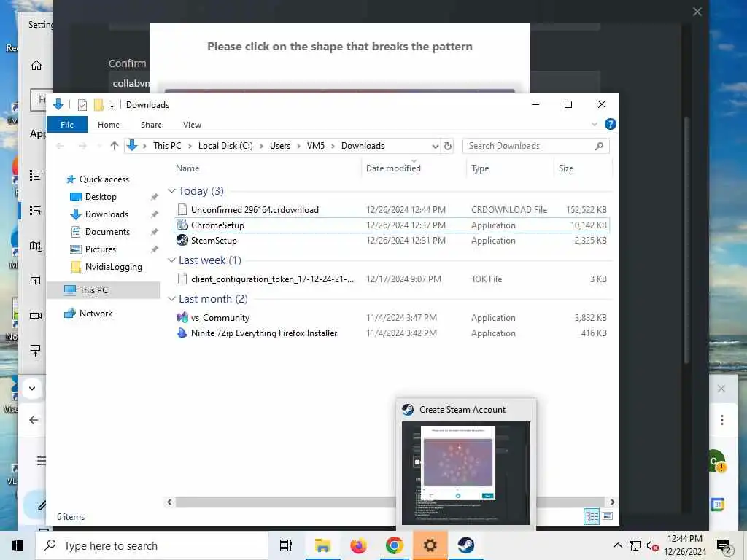The width and height of the screenshot is (747, 560).
Task: Open the notification action center
Action: [724, 546]
